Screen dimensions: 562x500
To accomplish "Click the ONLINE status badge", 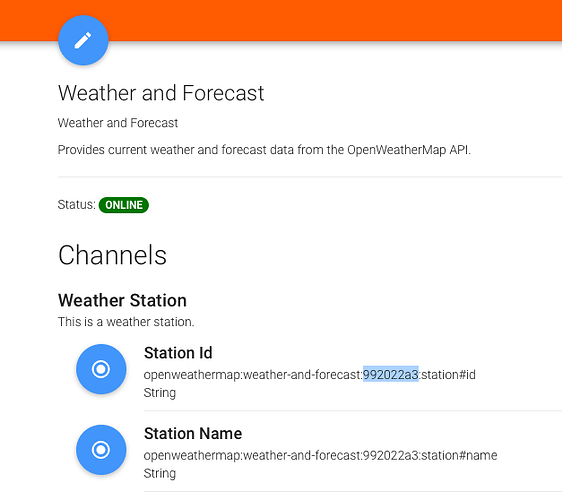I will 124,205.
